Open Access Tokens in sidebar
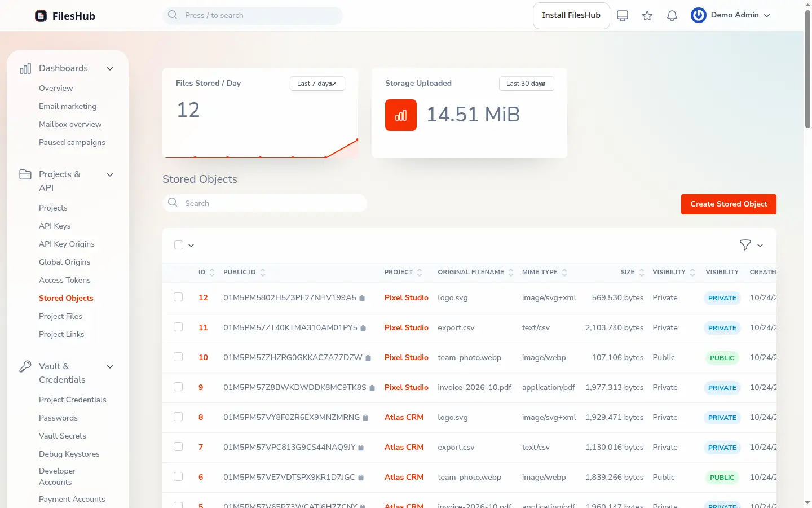 tap(65, 280)
